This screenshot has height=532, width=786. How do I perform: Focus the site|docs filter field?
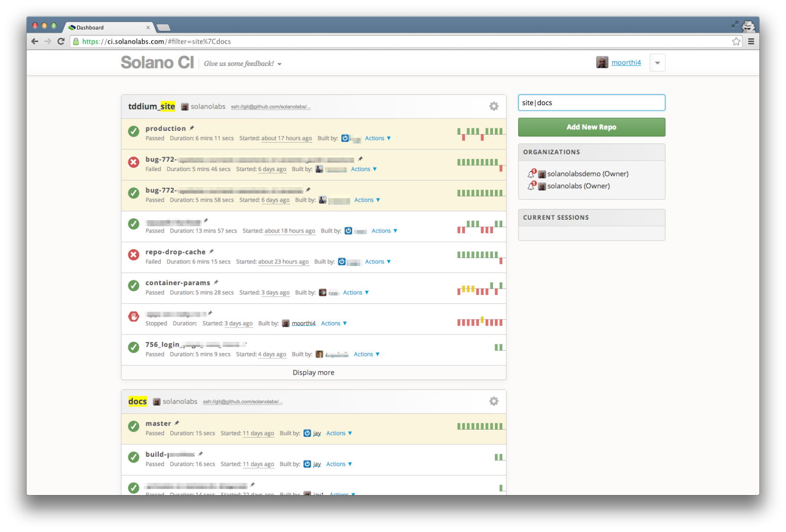click(x=591, y=103)
